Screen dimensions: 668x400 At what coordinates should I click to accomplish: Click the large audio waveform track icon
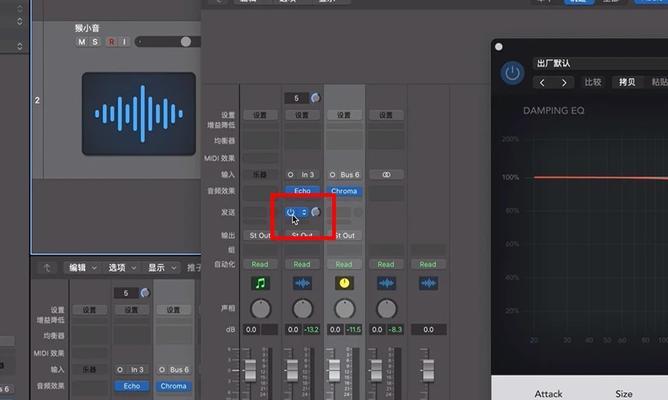[x=139, y=111]
